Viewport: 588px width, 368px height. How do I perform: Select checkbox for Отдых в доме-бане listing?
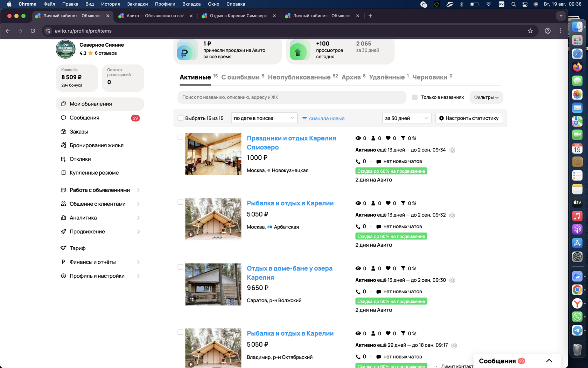point(180,267)
